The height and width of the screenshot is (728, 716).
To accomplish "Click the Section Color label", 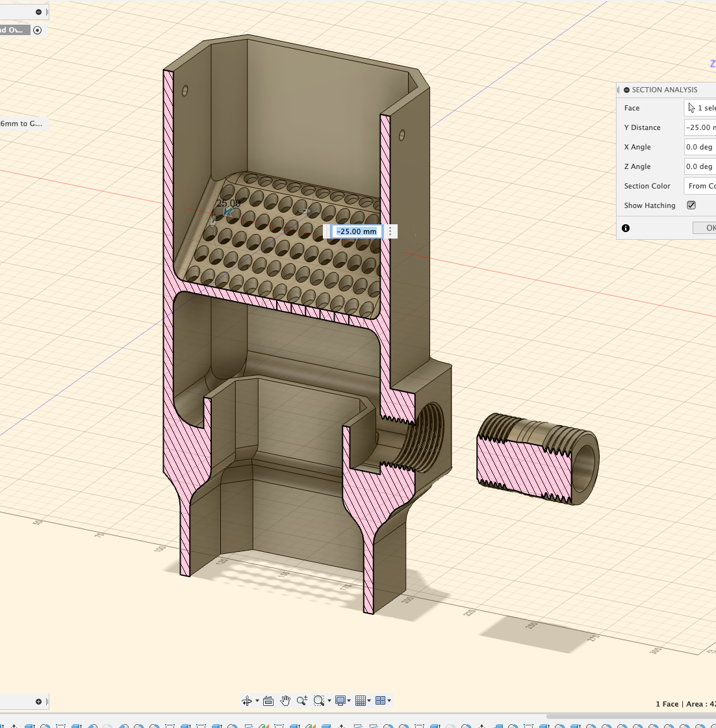I will [647, 186].
